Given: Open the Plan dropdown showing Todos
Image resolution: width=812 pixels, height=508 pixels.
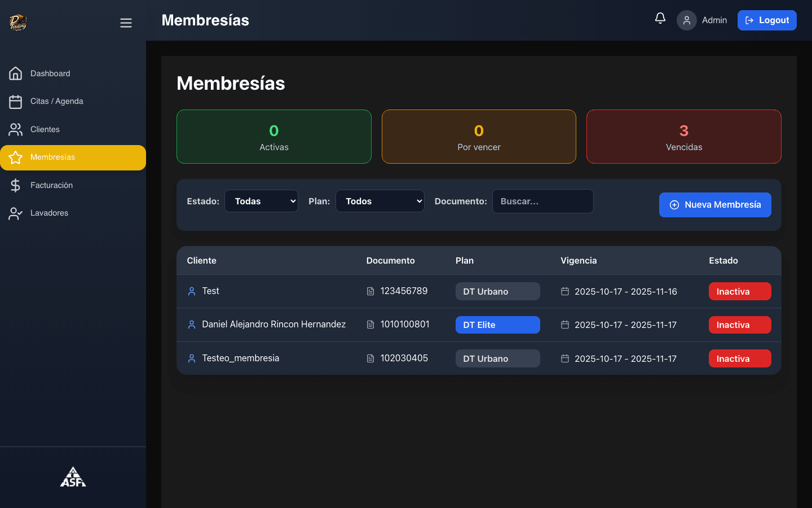Looking at the screenshot, I should point(380,201).
